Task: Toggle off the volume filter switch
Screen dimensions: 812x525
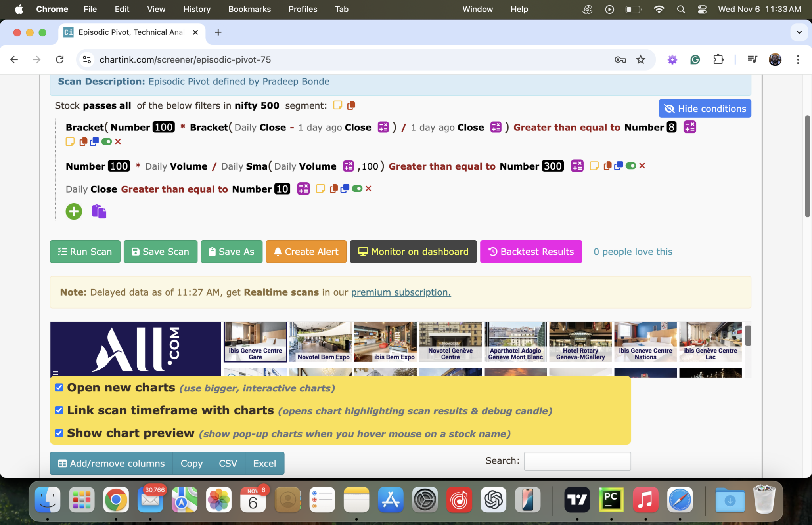Action: click(631, 166)
